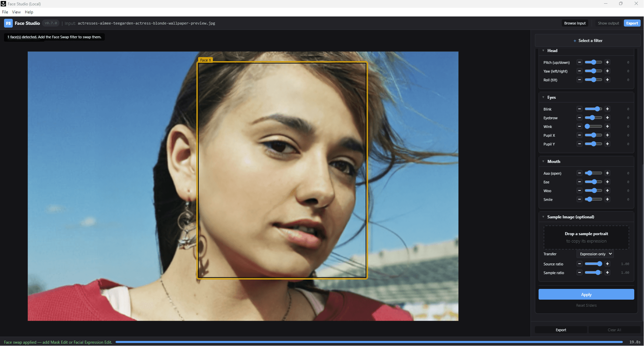Image resolution: width=644 pixels, height=346 pixels.
Task: Increase Wink value with plus button
Action: point(607,127)
